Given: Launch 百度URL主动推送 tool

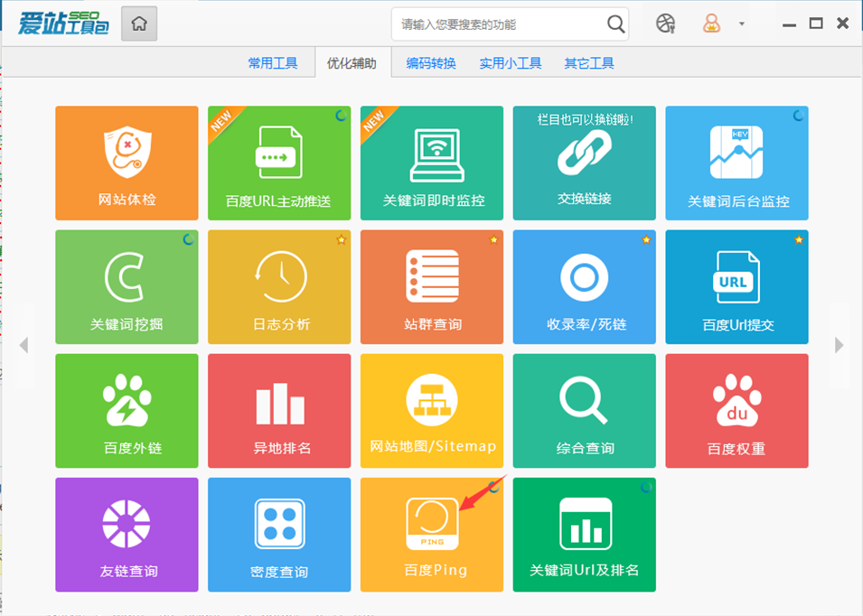Looking at the screenshot, I should (x=279, y=163).
